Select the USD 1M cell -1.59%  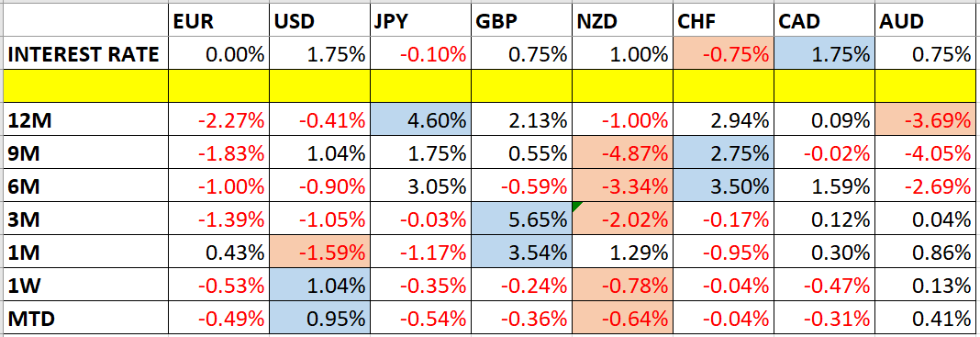(319, 253)
